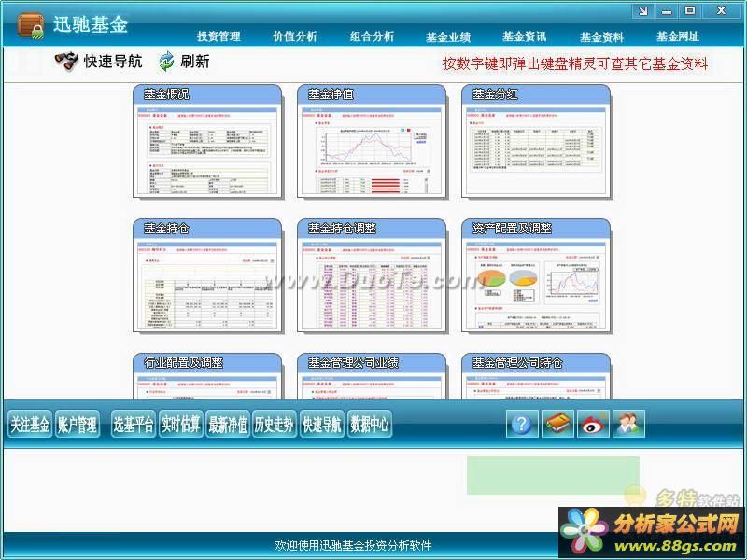Open the 基金业绩 menu
Viewport: 747px width, 560px height.
tap(448, 37)
